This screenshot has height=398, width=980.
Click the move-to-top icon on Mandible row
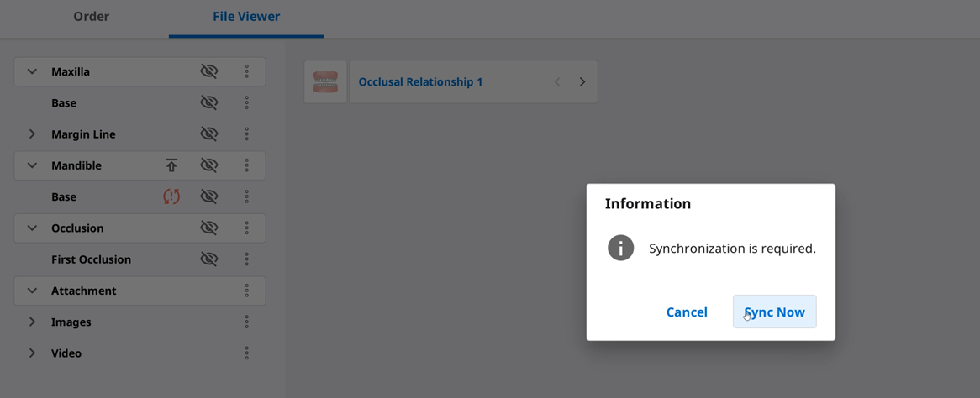pos(171,165)
